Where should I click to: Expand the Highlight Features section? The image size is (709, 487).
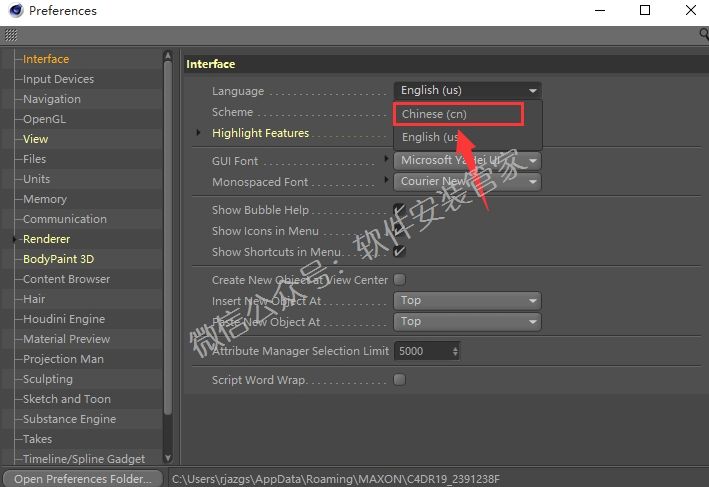click(x=199, y=133)
